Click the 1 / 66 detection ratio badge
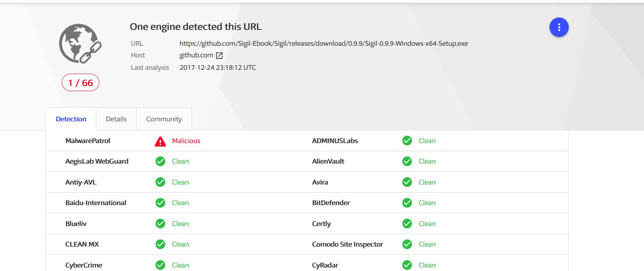The width and height of the screenshot is (644, 271). coord(80,83)
